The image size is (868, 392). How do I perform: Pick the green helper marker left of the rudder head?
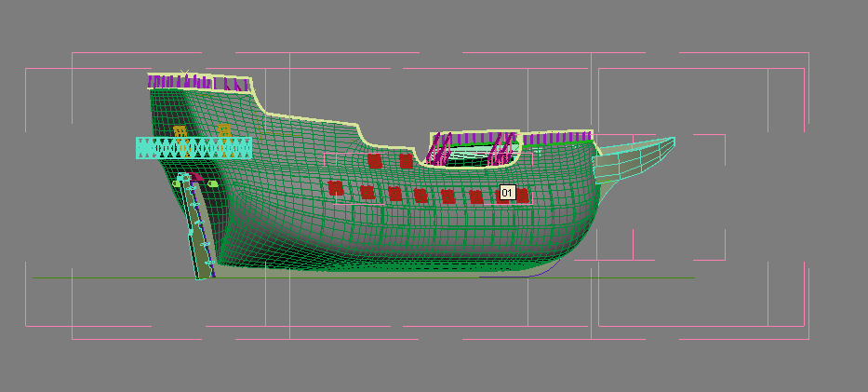click(x=176, y=183)
